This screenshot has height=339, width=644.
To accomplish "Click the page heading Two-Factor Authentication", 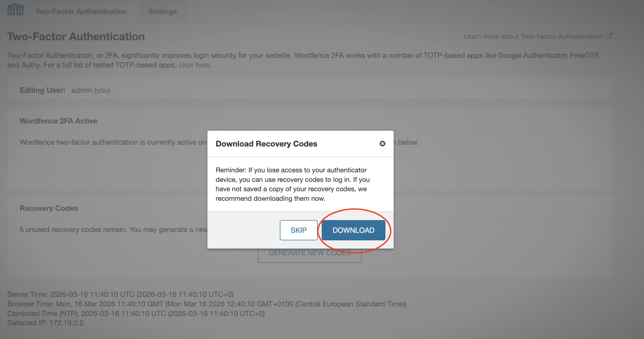I will click(76, 36).
